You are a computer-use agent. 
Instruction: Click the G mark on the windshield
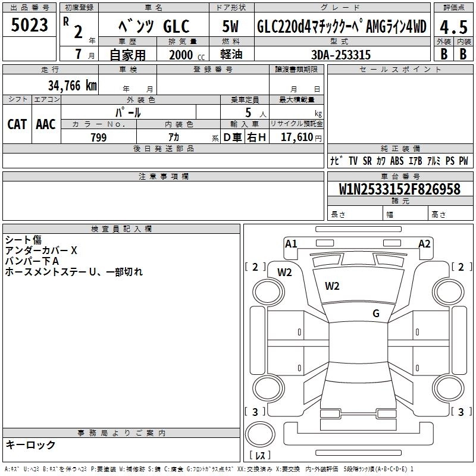376,314
